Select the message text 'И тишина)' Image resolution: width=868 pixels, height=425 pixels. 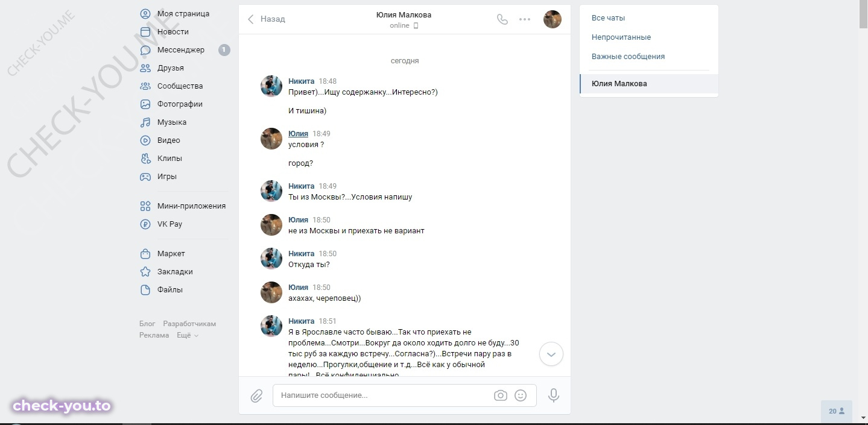click(x=307, y=111)
